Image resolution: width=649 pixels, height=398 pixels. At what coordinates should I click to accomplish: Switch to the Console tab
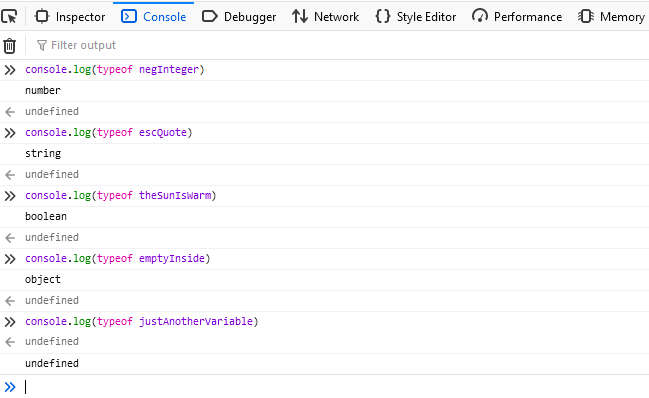pos(154,17)
